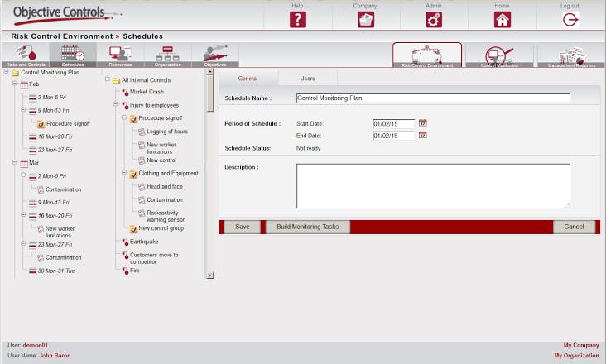The height and width of the screenshot is (364, 606).
Task: Open the My Organization link
Action: tap(576, 356)
